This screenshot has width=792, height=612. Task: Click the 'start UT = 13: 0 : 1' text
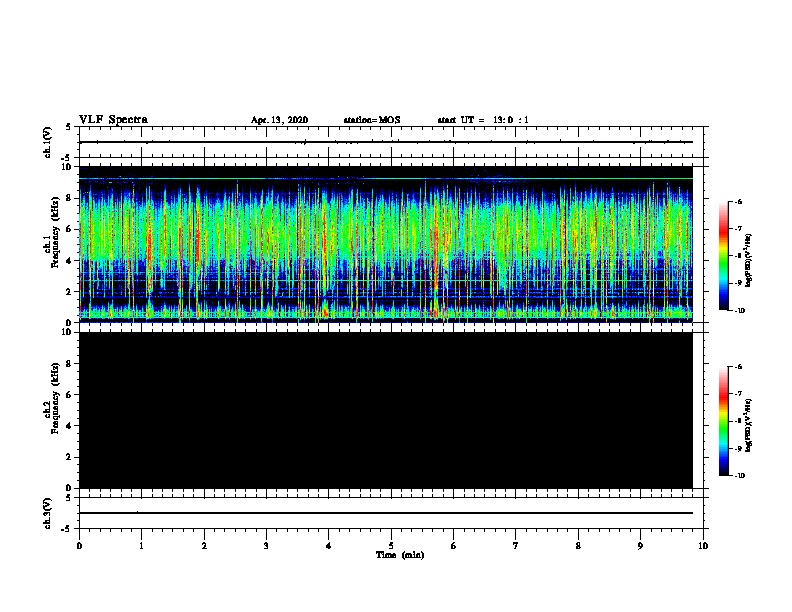(x=483, y=120)
